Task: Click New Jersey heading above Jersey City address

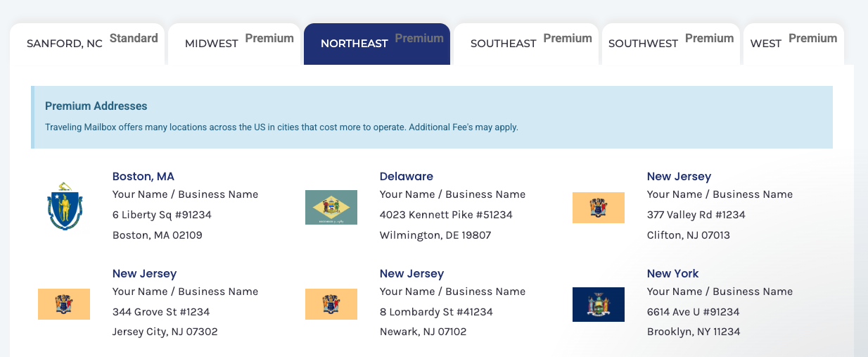Action: [x=144, y=273]
